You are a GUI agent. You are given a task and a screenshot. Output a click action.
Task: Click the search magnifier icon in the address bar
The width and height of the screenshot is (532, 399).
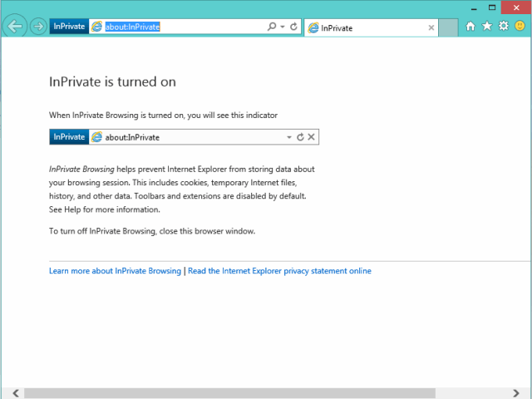pos(272,27)
